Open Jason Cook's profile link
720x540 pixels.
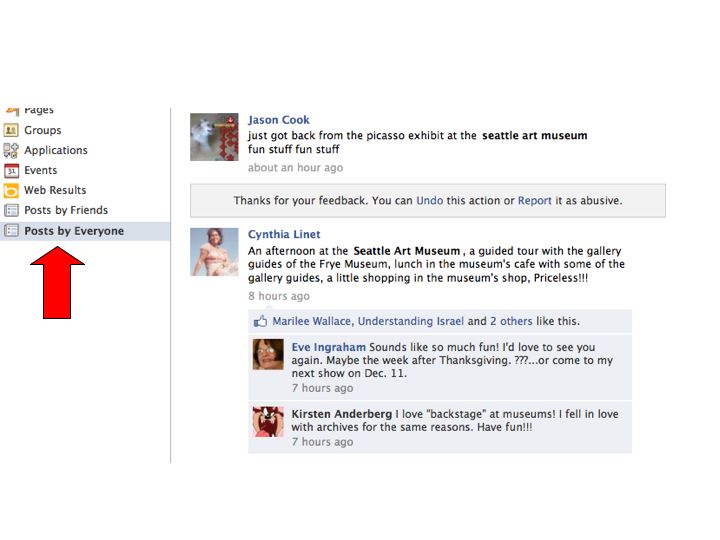279,120
